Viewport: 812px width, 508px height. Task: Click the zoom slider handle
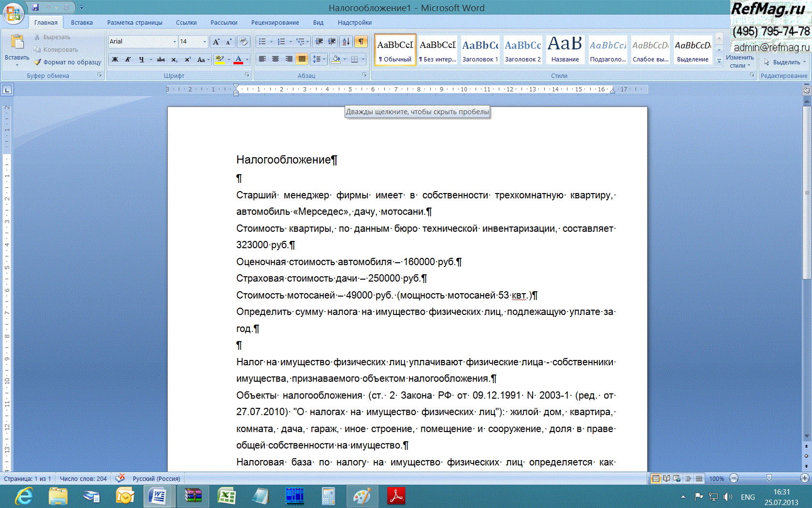(769, 478)
